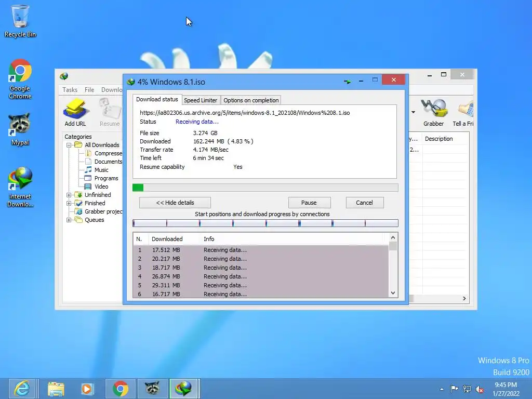Image resolution: width=532 pixels, height=399 pixels.
Task: Collapse the All Downloads tree node
Action: coord(69,145)
